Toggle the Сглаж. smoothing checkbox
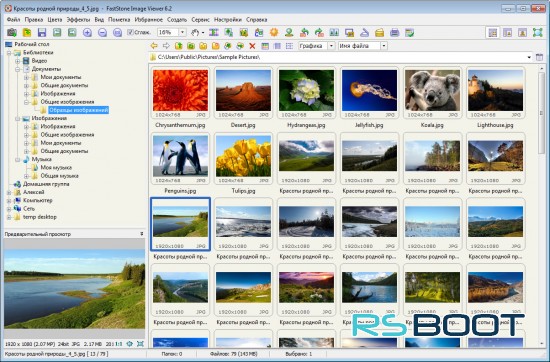The image size is (550, 362). (x=130, y=32)
